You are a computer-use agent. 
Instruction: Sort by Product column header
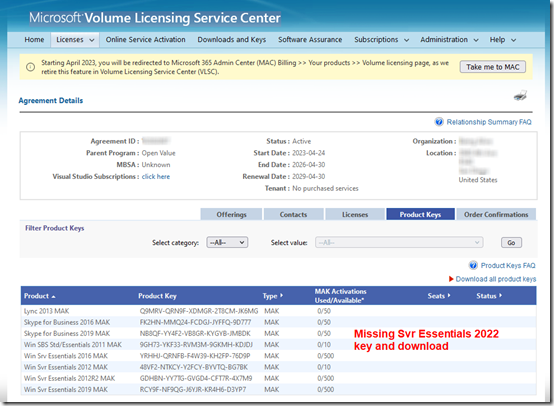click(40, 296)
